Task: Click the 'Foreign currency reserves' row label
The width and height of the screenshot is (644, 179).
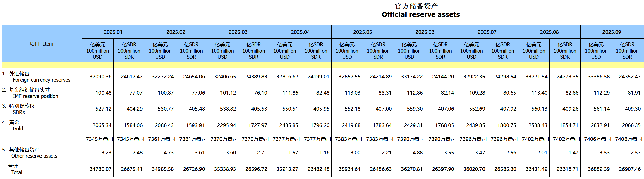Action: click(x=42, y=80)
